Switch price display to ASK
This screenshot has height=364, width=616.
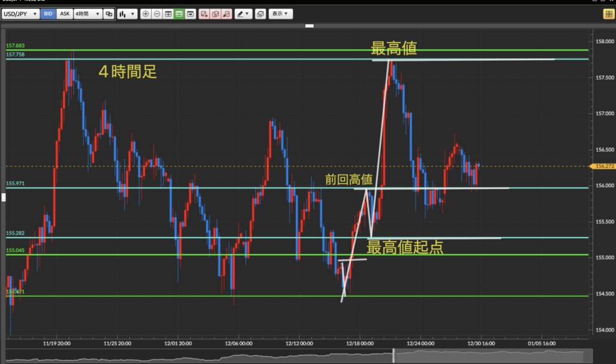(64, 14)
